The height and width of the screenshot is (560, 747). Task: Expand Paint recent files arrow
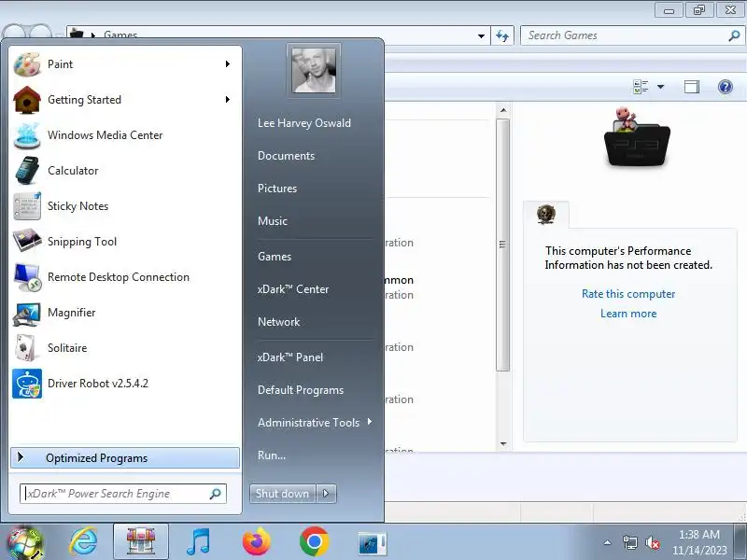pyautogui.click(x=228, y=63)
